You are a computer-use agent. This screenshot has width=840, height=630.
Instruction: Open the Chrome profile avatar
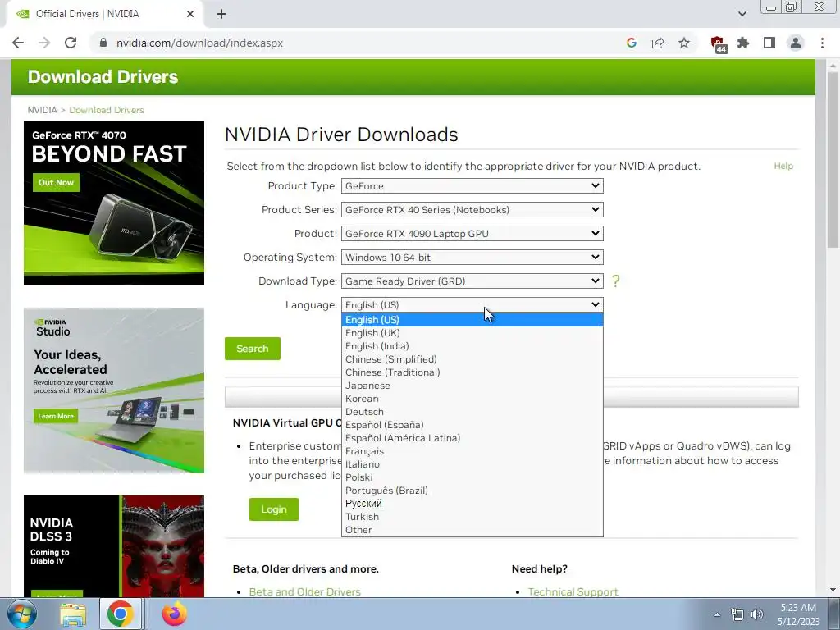796,43
